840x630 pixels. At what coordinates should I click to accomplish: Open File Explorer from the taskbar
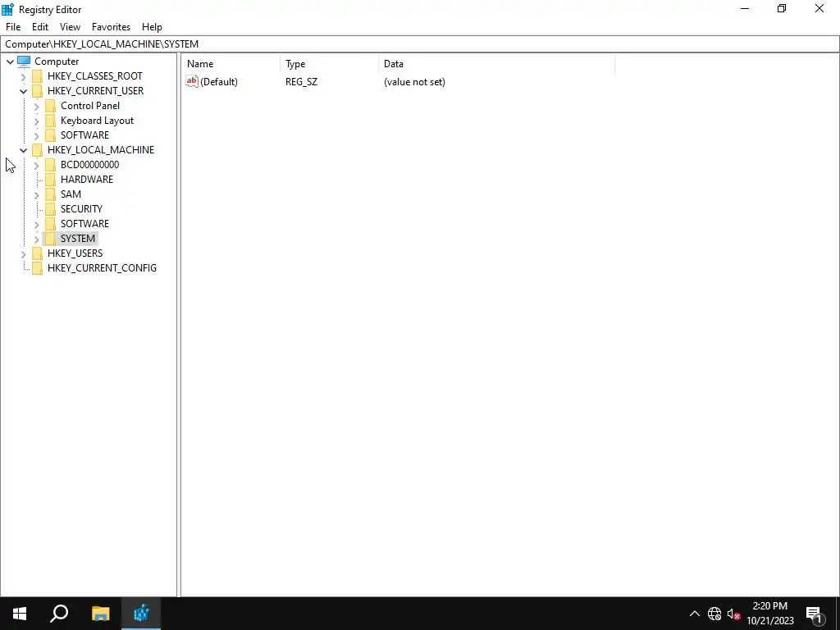pos(100,614)
